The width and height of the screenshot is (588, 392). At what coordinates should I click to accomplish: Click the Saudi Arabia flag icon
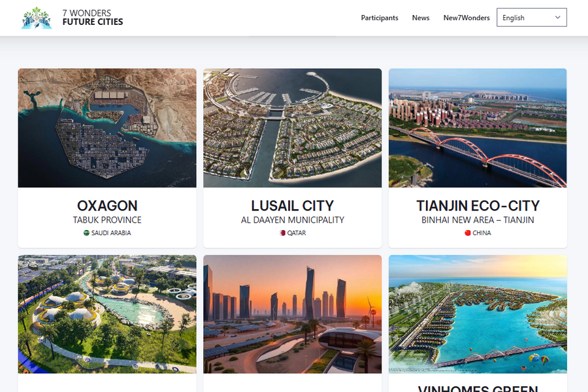pyautogui.click(x=86, y=233)
